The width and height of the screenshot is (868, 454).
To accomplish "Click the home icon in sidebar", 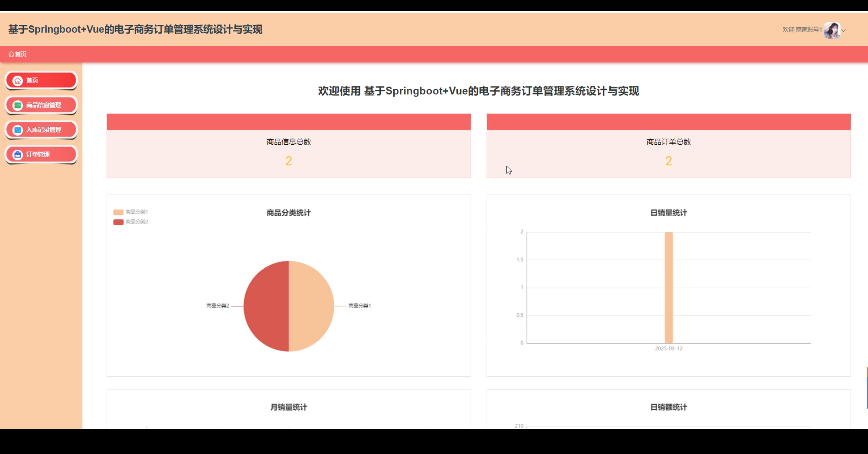I will coord(18,81).
